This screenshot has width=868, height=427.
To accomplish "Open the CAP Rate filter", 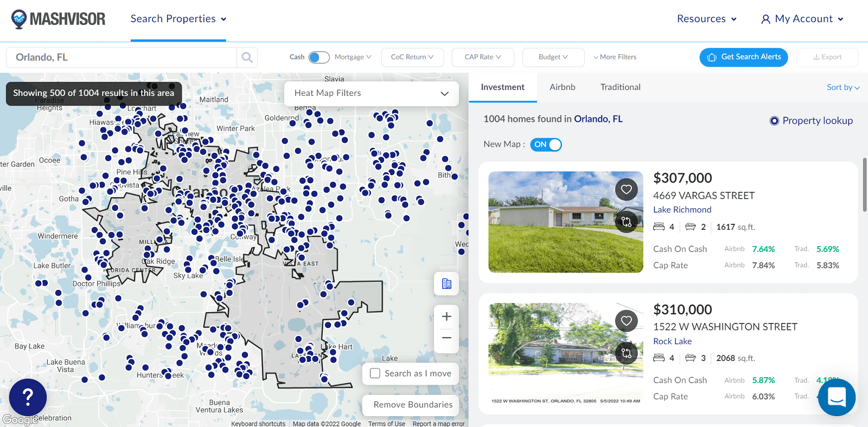I will pos(483,57).
